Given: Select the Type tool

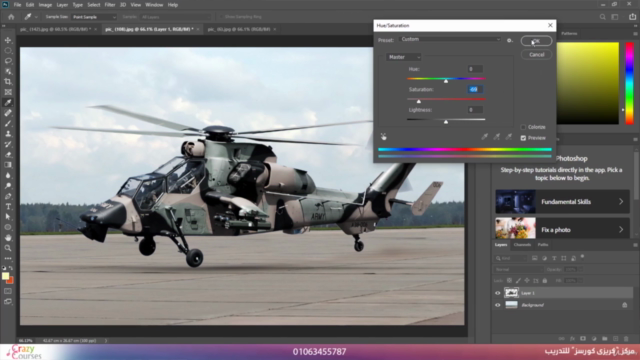Looking at the screenshot, I should point(8,207).
